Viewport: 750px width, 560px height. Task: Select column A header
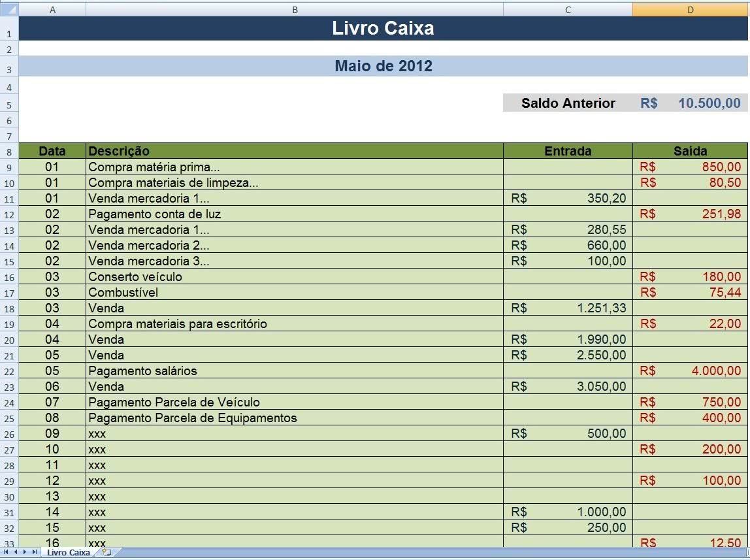click(x=53, y=10)
